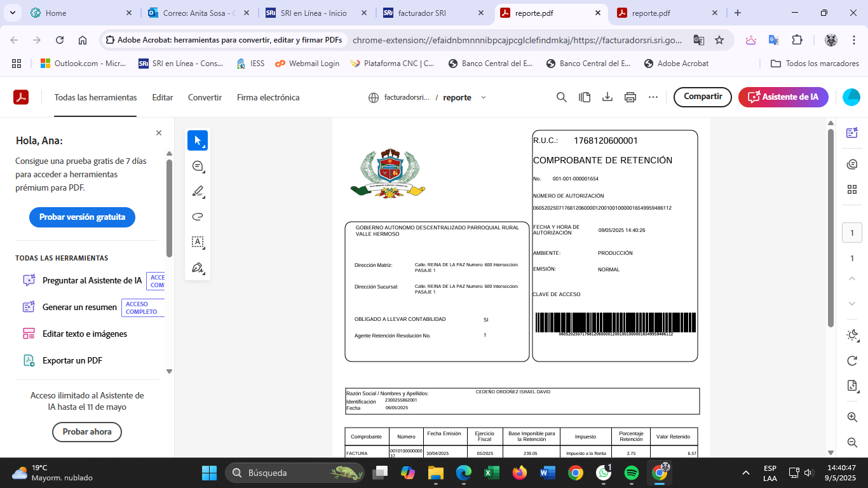This screenshot has width=868, height=488.
Task: Download the PDF using the download icon
Action: (607, 97)
